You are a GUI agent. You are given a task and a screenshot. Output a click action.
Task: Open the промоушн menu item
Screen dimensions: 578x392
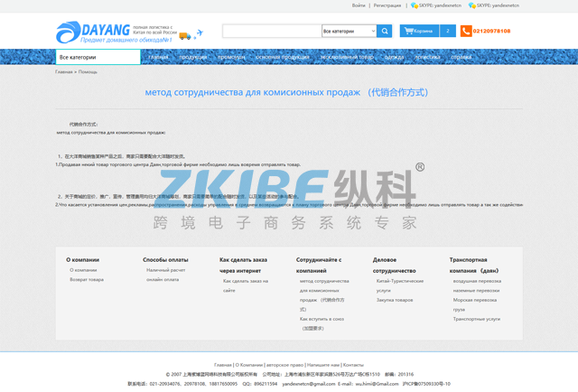click(231, 57)
